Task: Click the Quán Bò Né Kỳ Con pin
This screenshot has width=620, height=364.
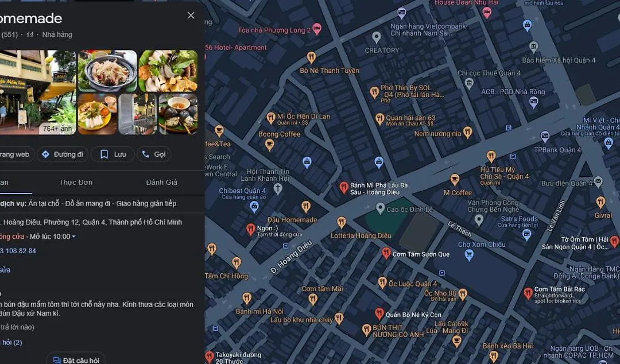Action: [379, 313]
